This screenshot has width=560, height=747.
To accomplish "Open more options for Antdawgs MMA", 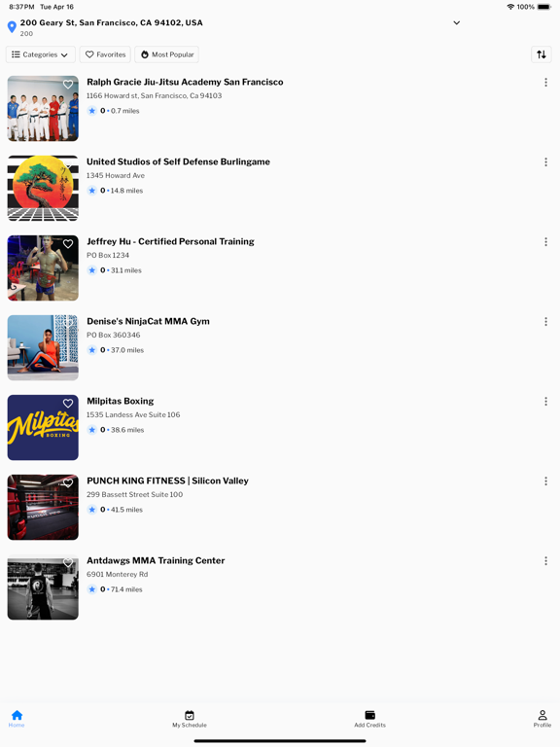I will [545, 561].
